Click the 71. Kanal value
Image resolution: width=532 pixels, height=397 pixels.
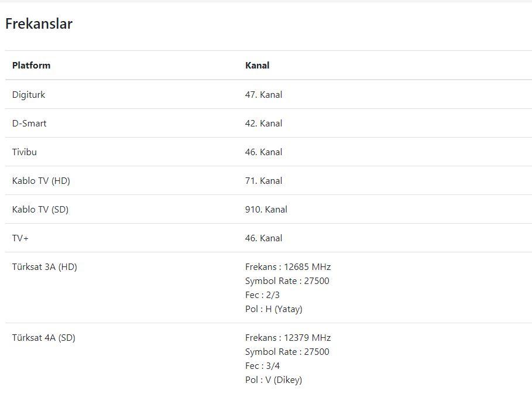pos(263,181)
